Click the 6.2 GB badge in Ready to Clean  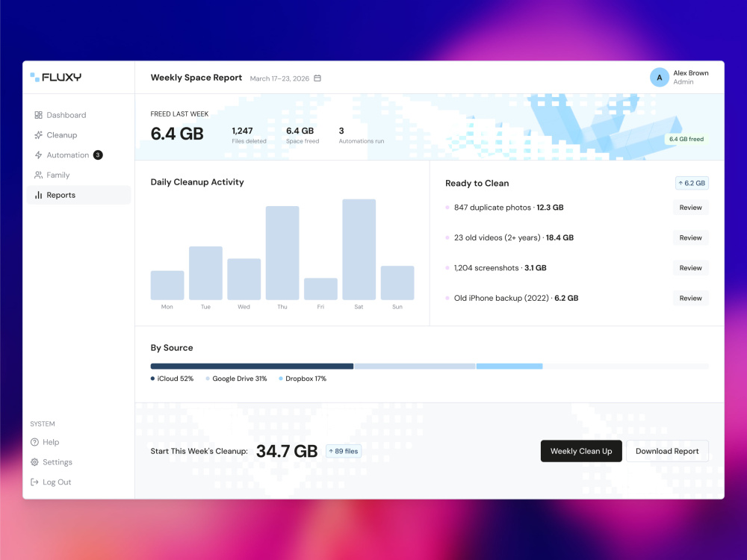(692, 183)
